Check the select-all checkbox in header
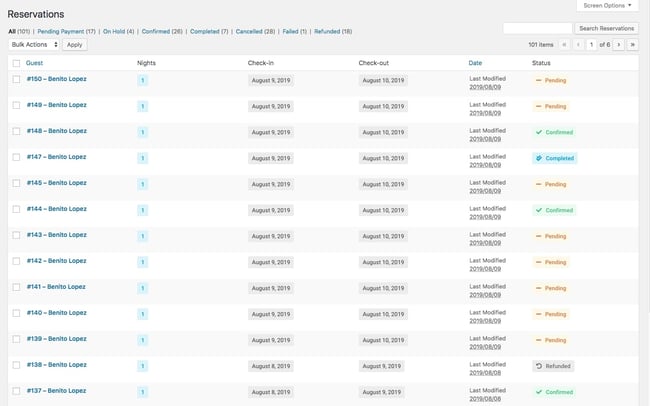Image resolution: width=650 pixels, height=406 pixels. pos(16,63)
